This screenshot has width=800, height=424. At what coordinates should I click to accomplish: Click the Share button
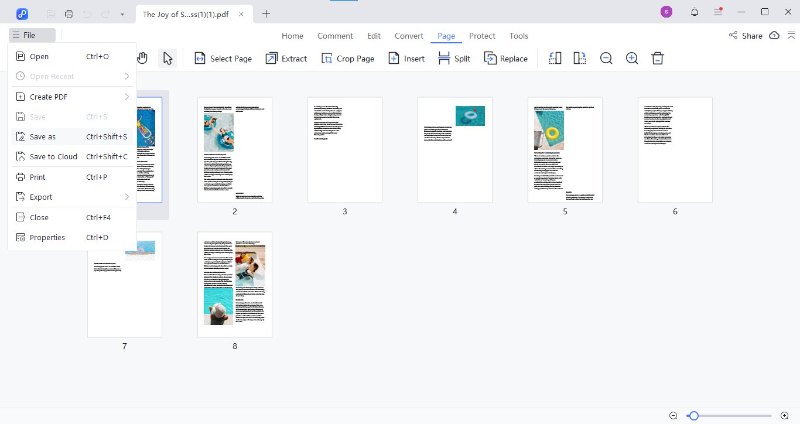(745, 36)
